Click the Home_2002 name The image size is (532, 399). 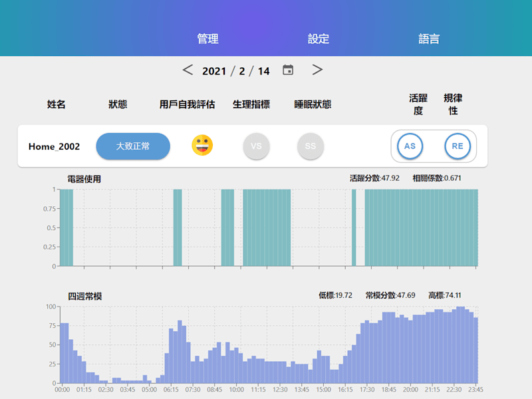point(55,146)
